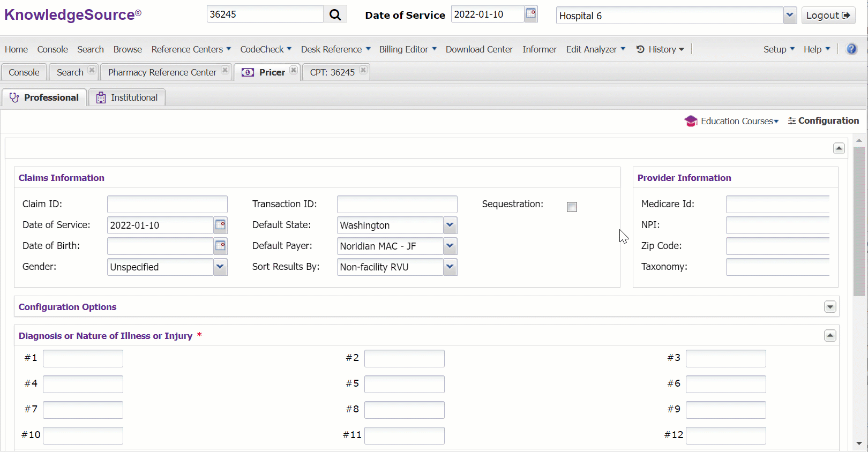Open the Billing Editor menu

[x=408, y=49]
